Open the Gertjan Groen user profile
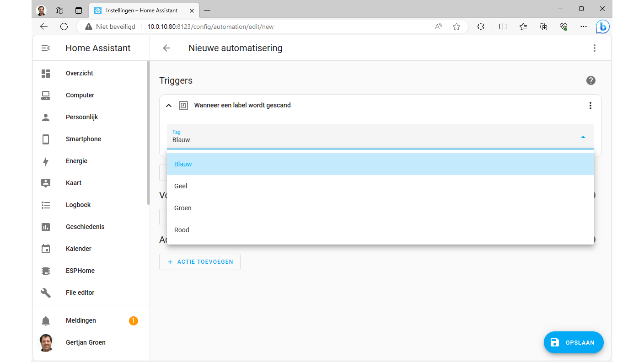644x362 pixels. click(85, 342)
